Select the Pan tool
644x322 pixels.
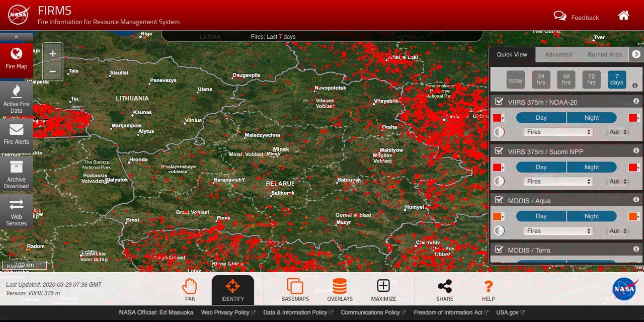[190, 290]
